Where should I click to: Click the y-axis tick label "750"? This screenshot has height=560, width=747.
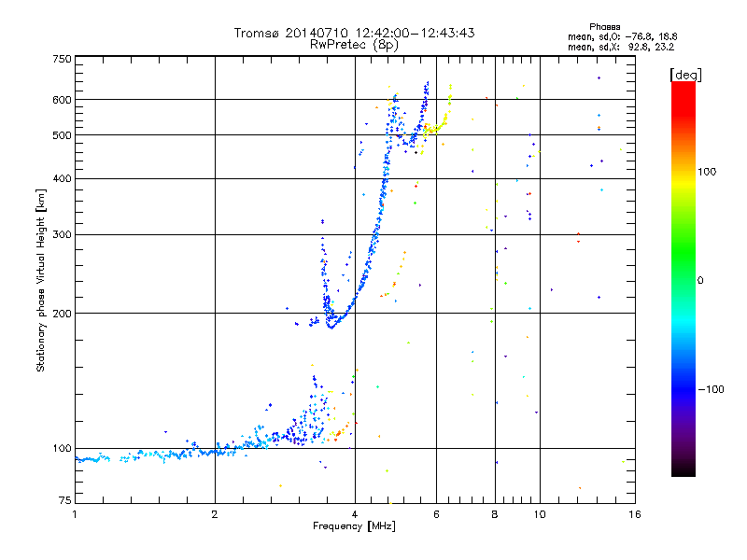point(62,59)
